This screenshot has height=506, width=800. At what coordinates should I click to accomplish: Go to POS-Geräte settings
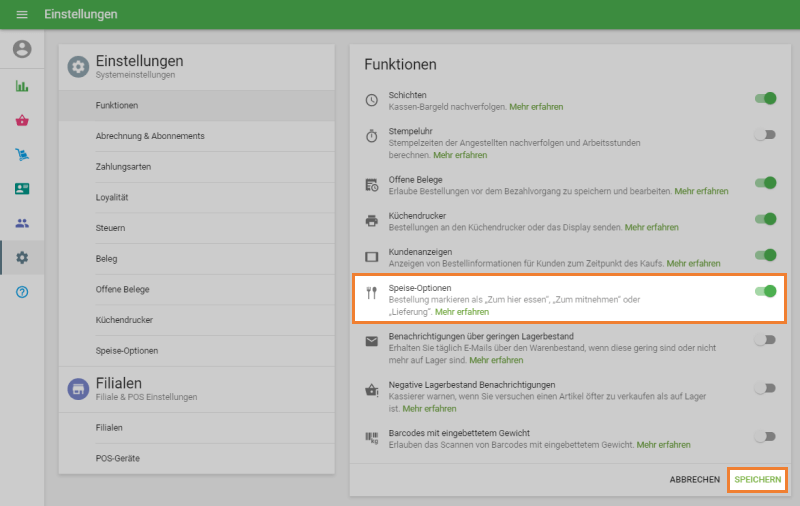(x=117, y=458)
